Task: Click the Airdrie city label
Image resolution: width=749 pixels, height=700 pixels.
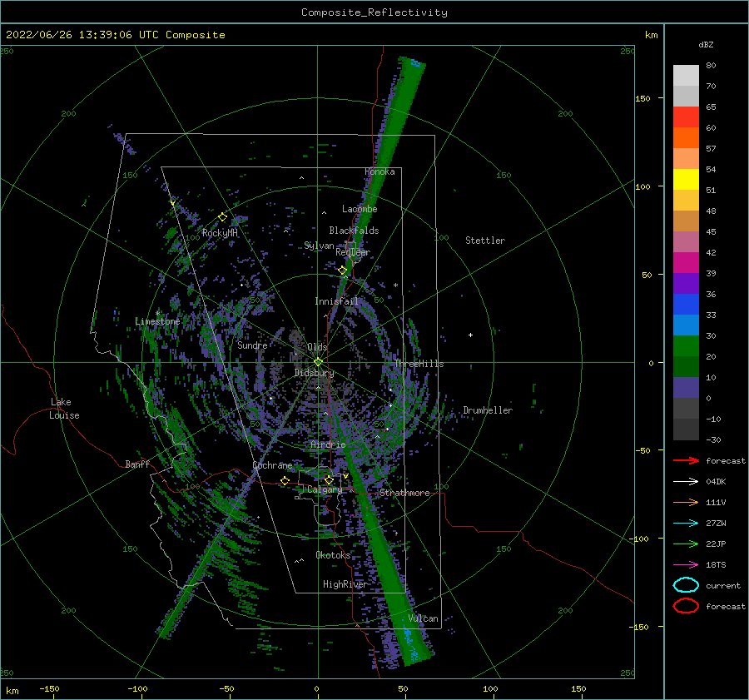Action: (x=328, y=444)
